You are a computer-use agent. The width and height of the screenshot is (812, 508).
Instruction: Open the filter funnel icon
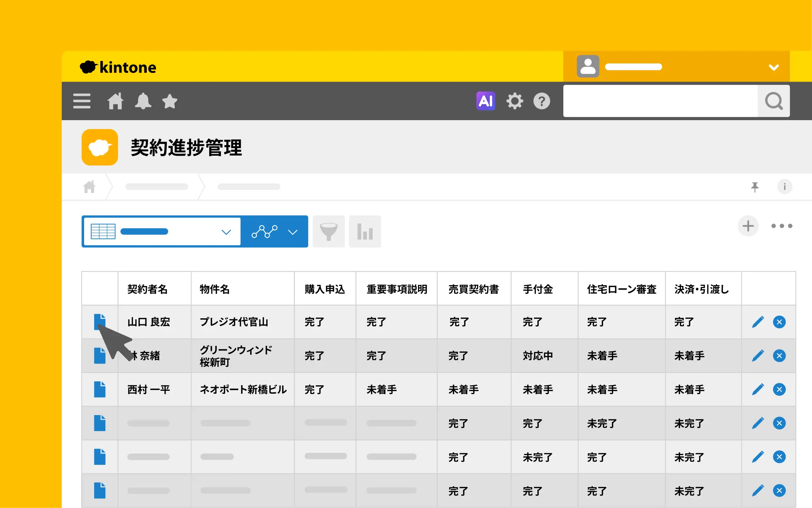point(329,232)
